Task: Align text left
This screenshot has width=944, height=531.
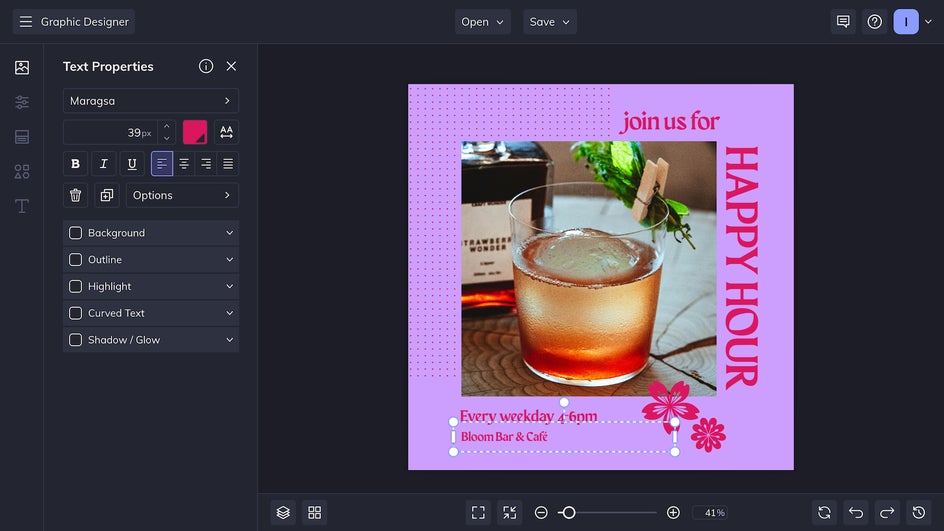Action: tap(162, 164)
